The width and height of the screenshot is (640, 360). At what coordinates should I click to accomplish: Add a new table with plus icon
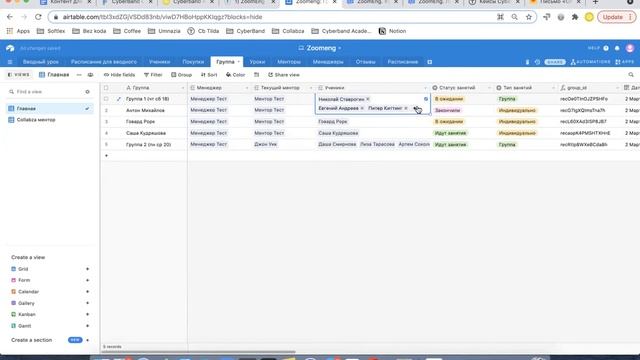pos(429,62)
